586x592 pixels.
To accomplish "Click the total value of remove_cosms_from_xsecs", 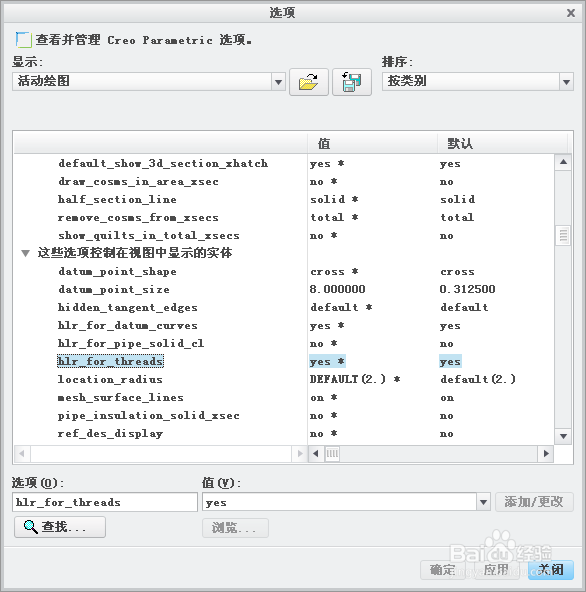I will coord(334,217).
